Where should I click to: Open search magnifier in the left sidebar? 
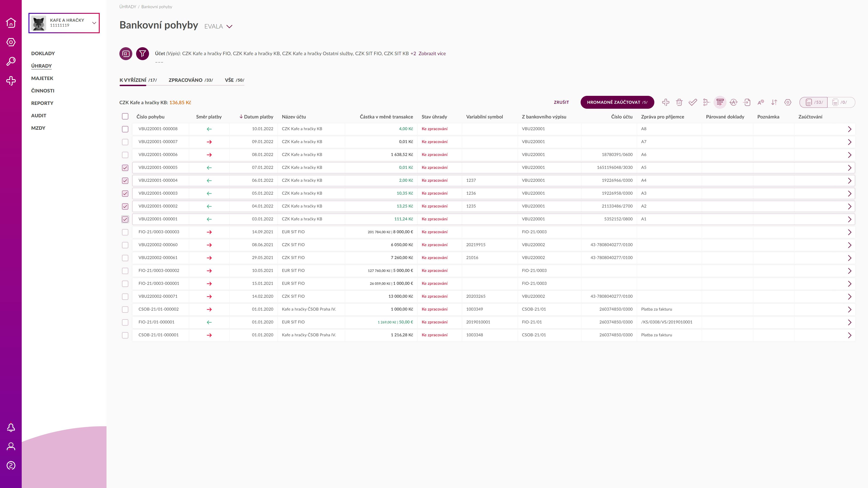point(11,61)
